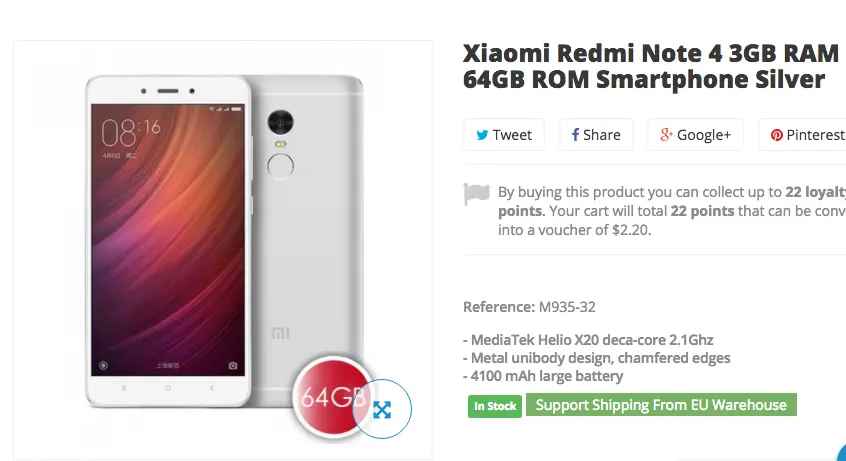
Task: Pin the product using the Pinterest text
Action: [816, 135]
